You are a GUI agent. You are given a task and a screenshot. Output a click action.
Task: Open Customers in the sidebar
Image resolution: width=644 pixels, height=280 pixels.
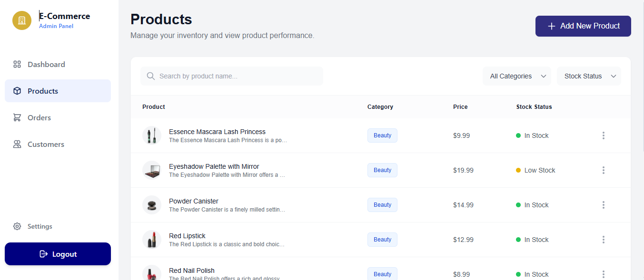(x=58, y=144)
